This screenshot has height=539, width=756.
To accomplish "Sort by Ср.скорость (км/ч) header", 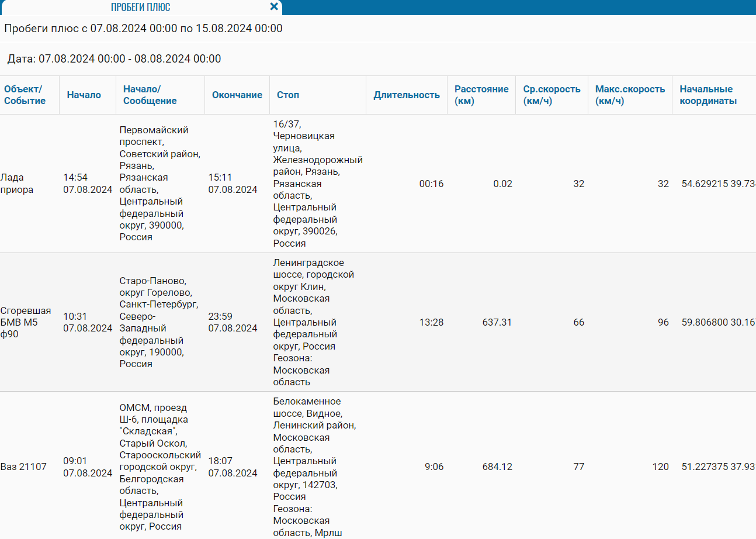I will point(552,95).
